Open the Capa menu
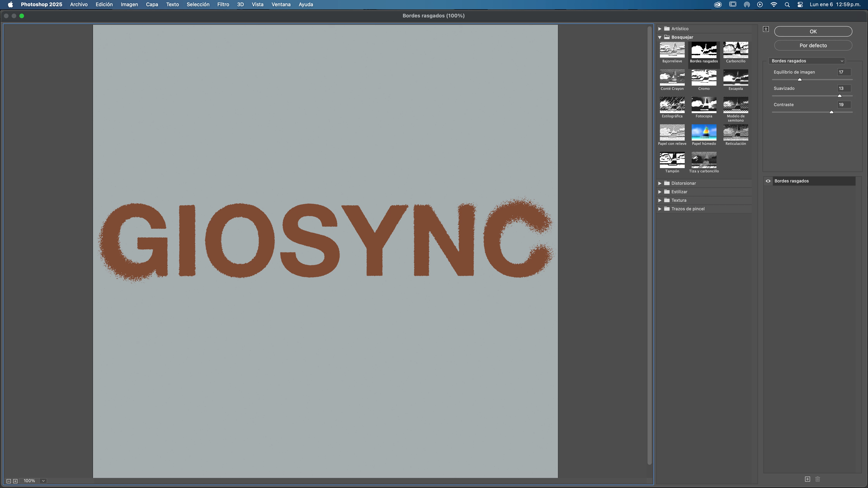This screenshot has width=868, height=488. [152, 4]
